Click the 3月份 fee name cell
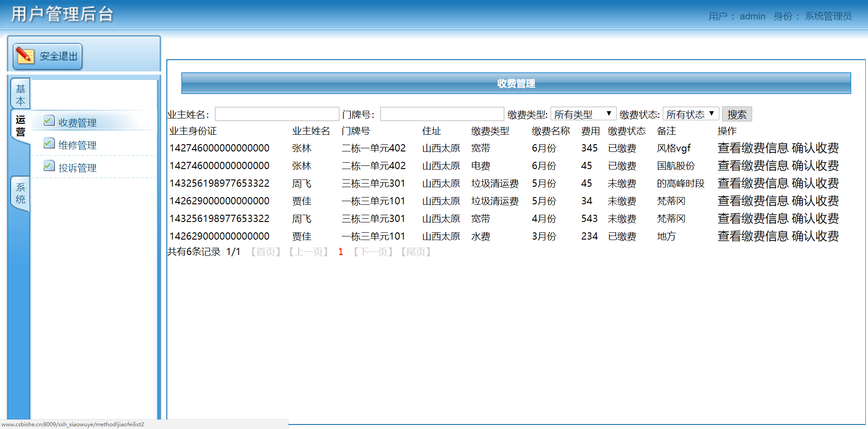This screenshot has height=429, width=868. point(544,236)
